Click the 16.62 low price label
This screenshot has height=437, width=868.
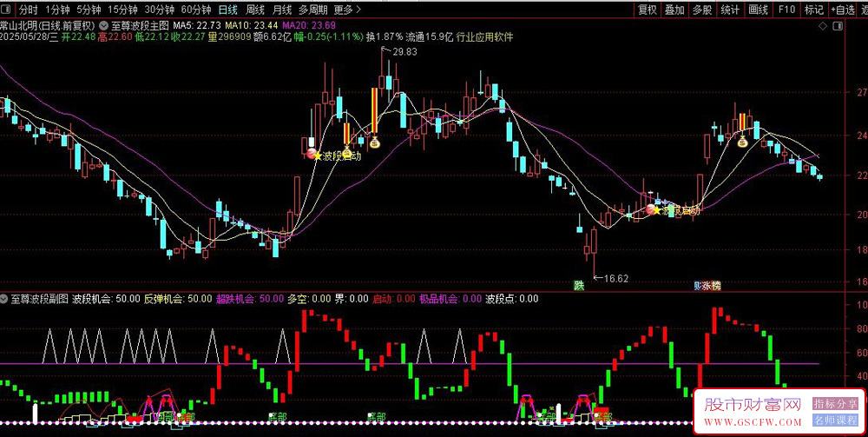pos(616,279)
